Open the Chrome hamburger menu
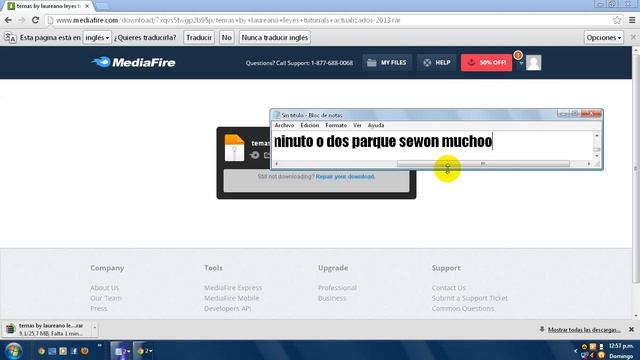 coord(632,20)
